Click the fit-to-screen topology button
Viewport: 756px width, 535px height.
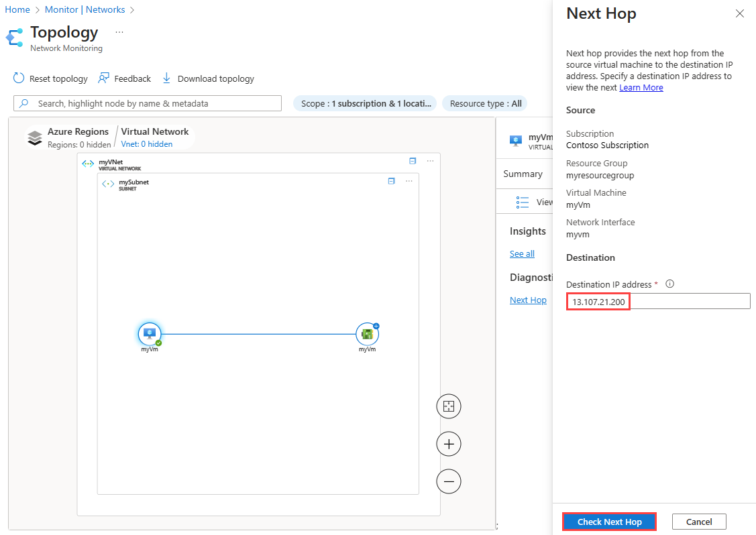[x=449, y=406]
